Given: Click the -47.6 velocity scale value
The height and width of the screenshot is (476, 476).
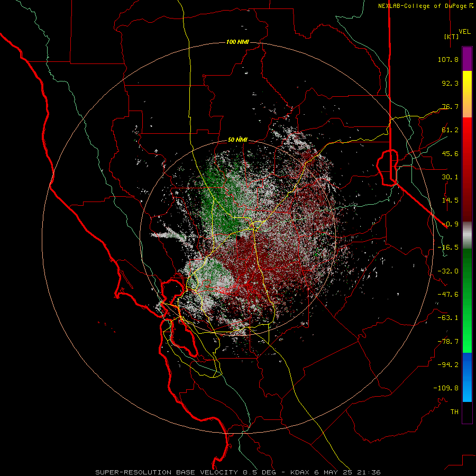Looking at the screenshot, I should point(448,295).
